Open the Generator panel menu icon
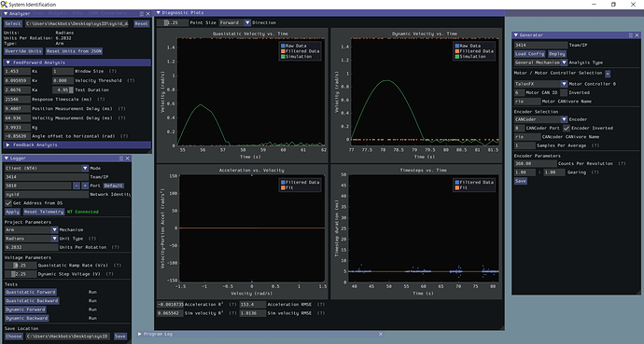 [631, 35]
